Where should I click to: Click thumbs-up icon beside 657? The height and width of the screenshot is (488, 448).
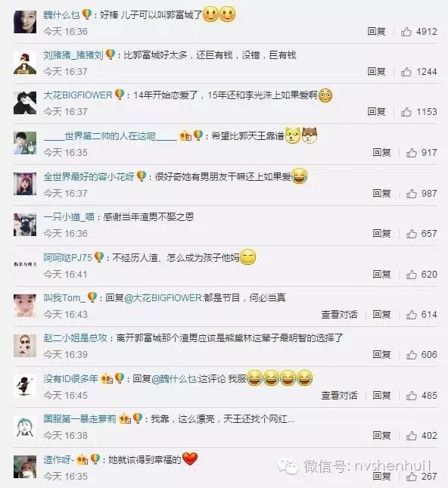(x=411, y=234)
